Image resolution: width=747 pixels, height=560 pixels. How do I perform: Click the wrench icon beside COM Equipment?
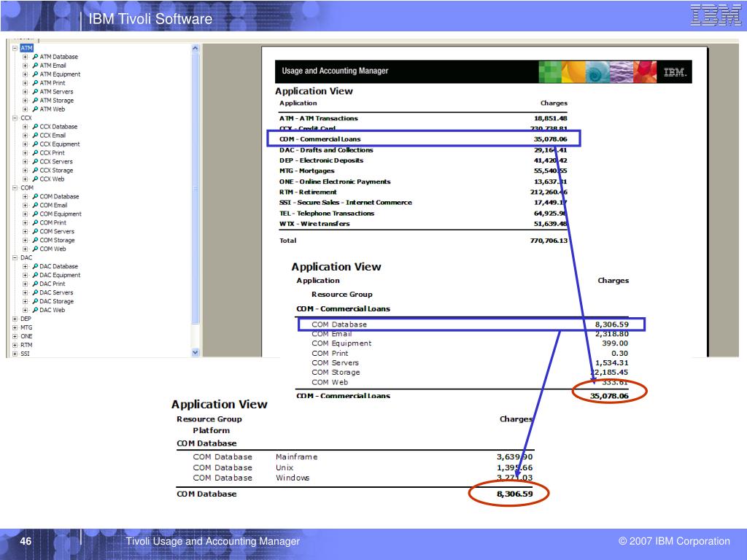tap(35, 214)
